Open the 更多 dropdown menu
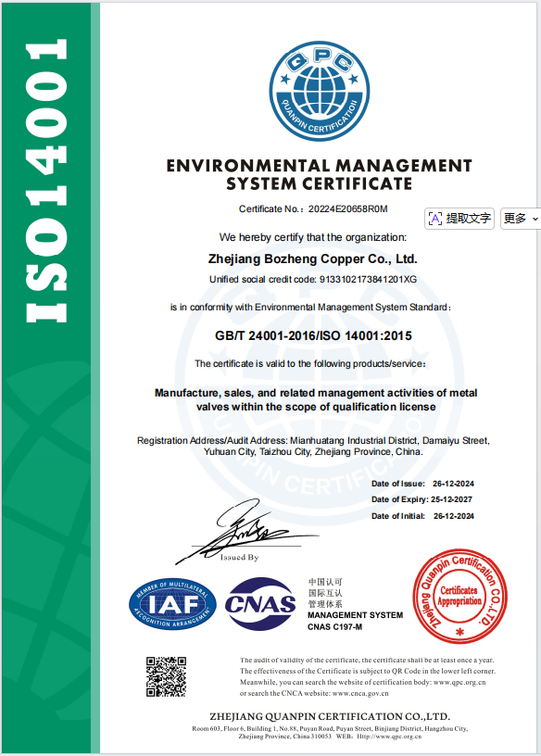 pyautogui.click(x=521, y=219)
